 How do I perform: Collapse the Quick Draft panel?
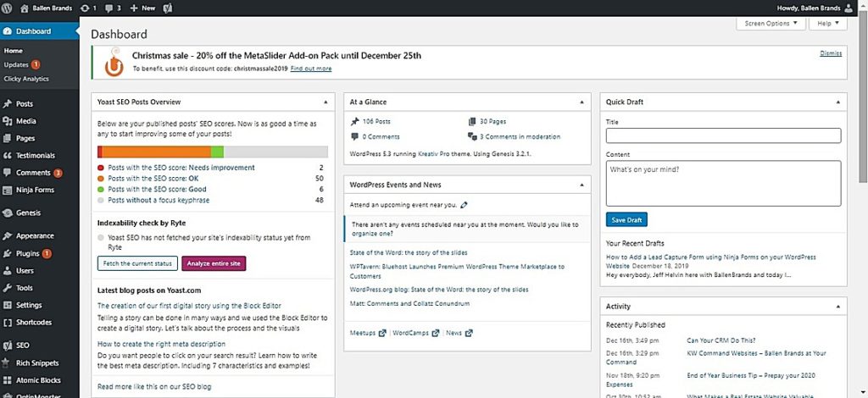pyautogui.click(x=837, y=102)
